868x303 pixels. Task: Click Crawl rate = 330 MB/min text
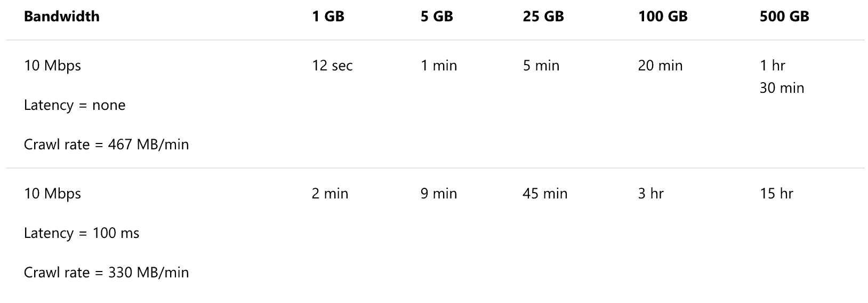coord(106,273)
